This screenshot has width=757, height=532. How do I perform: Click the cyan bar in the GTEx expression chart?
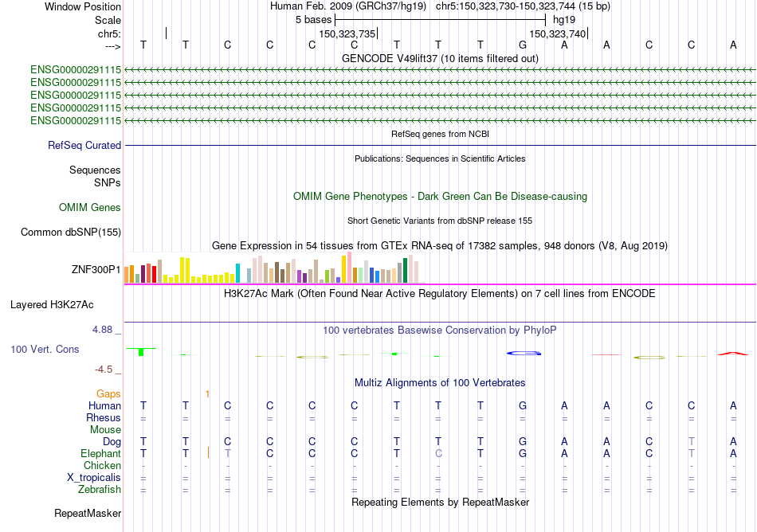click(x=237, y=273)
